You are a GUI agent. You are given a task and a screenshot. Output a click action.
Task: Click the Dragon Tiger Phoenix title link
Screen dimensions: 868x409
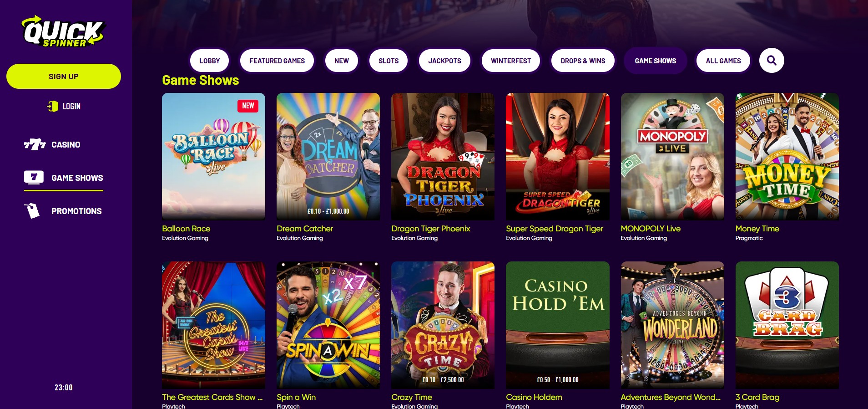(x=430, y=229)
